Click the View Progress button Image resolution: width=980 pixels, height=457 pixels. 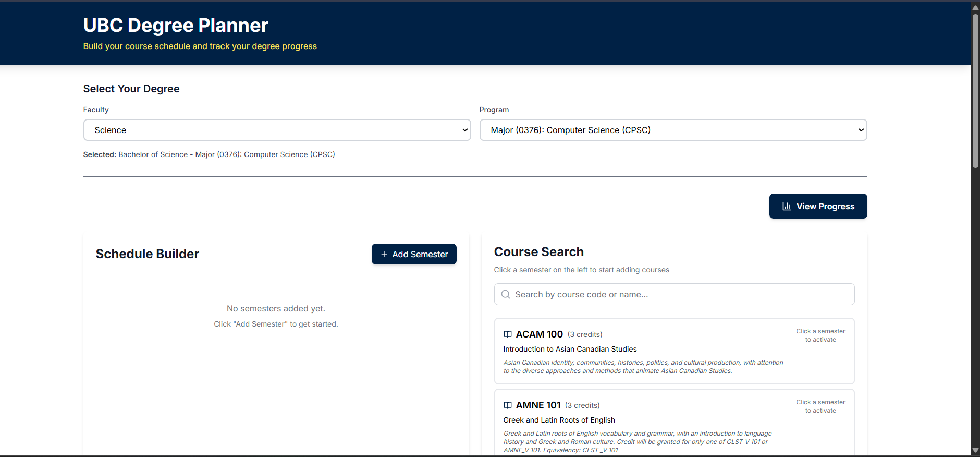(x=818, y=206)
